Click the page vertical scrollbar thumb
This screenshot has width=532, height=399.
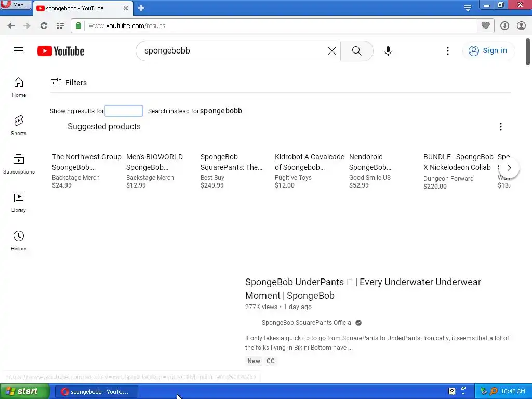[x=528, y=51]
